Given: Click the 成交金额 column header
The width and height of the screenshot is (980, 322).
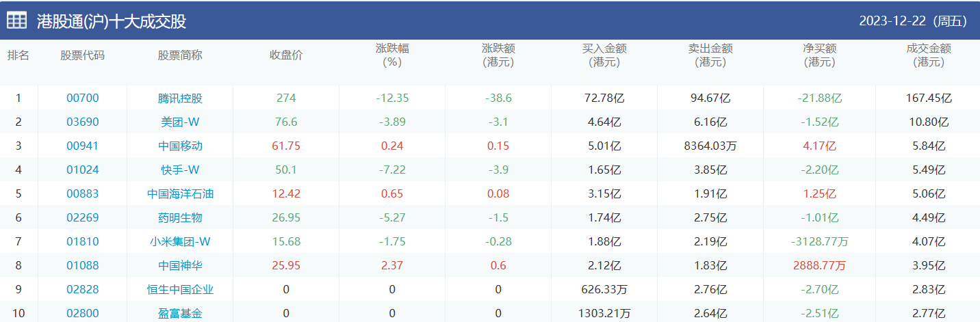Looking at the screenshot, I should click(x=928, y=55).
